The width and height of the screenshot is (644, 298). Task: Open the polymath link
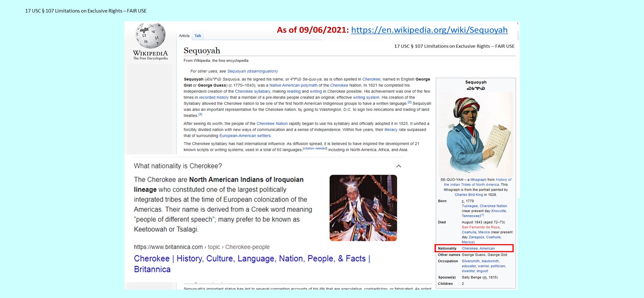pyautogui.click(x=309, y=85)
